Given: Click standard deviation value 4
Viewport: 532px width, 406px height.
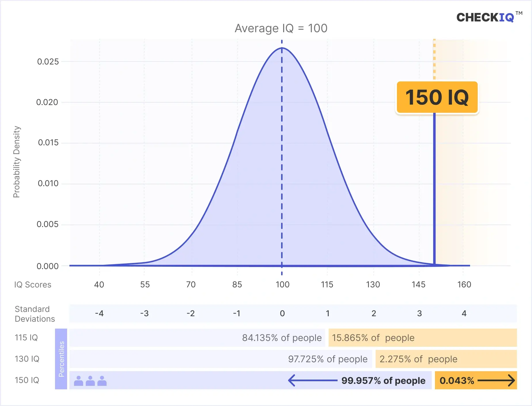Looking at the screenshot, I should [464, 313].
